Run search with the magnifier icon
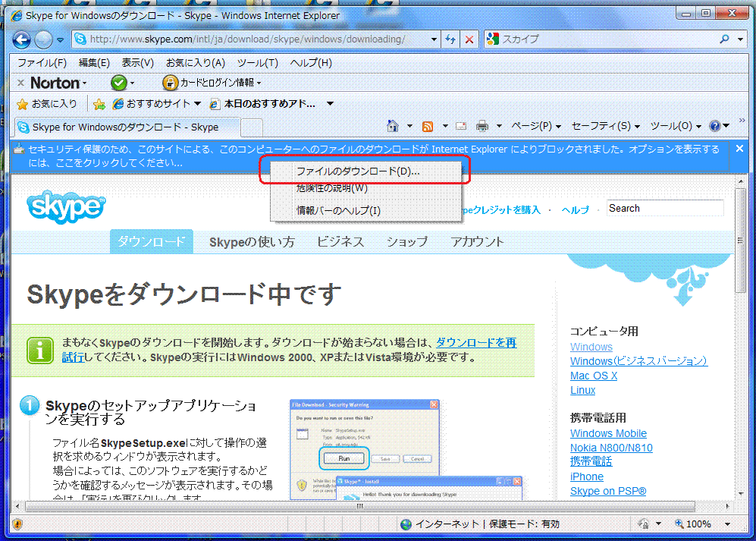The width and height of the screenshot is (756, 541). pos(724,39)
